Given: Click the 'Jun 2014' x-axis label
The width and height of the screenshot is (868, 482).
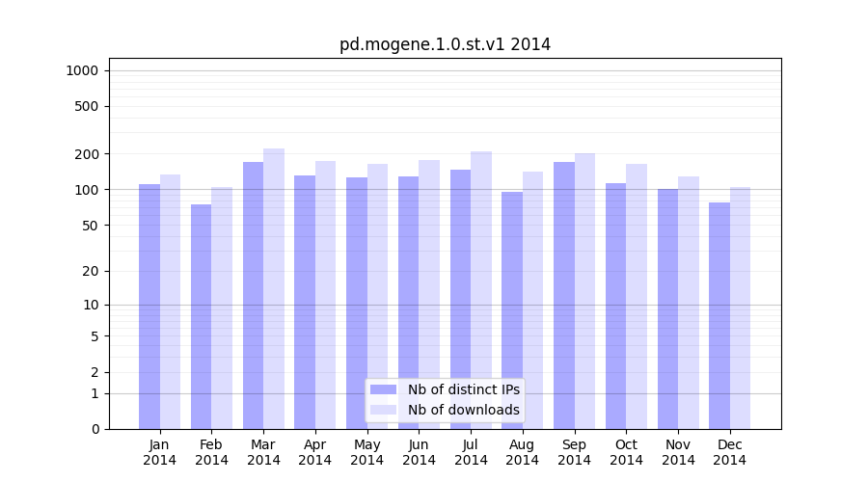Looking at the screenshot, I should click(x=419, y=452).
